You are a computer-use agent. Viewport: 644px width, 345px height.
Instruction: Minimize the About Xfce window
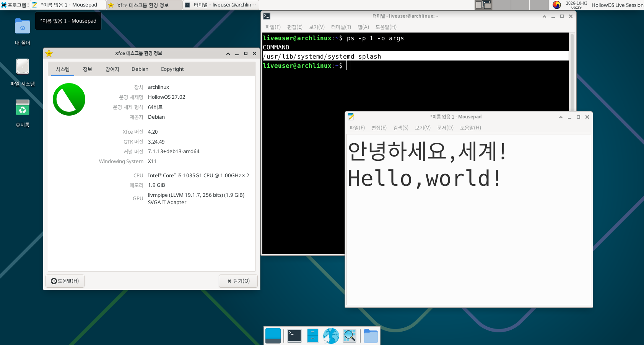click(237, 54)
